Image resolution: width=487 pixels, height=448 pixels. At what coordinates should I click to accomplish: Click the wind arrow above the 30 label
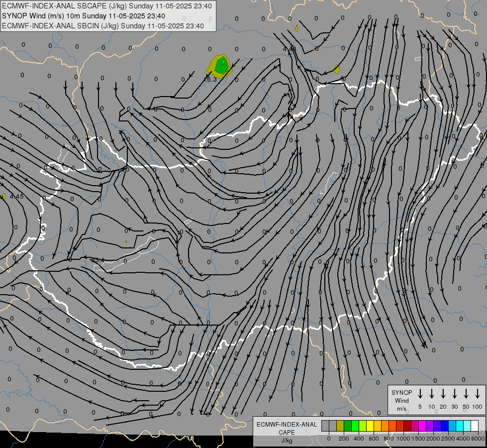tap(454, 394)
